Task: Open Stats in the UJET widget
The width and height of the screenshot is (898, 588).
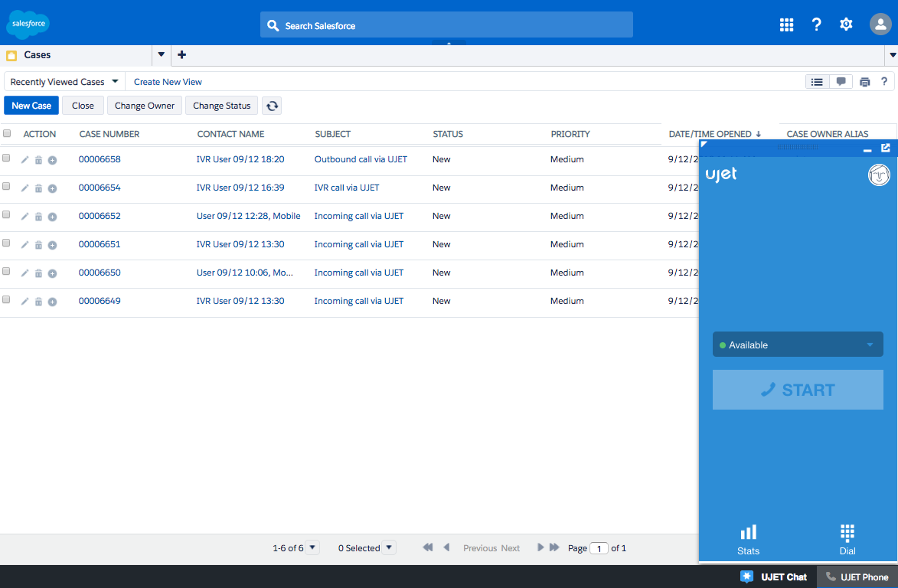Action: coord(748,539)
